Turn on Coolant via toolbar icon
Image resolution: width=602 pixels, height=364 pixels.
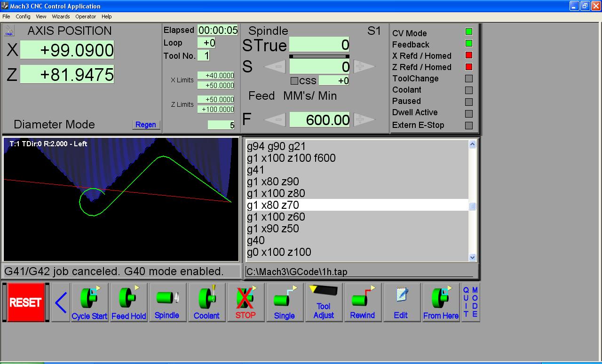(206, 302)
